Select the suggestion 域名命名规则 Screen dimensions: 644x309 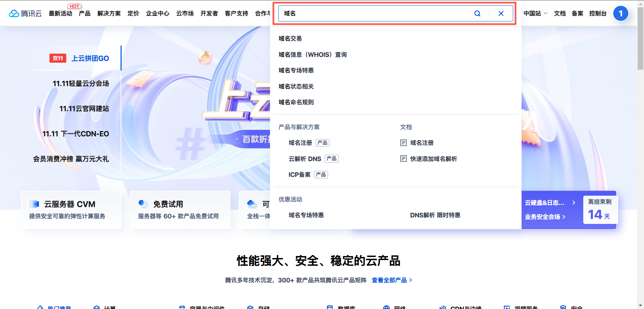(x=296, y=102)
